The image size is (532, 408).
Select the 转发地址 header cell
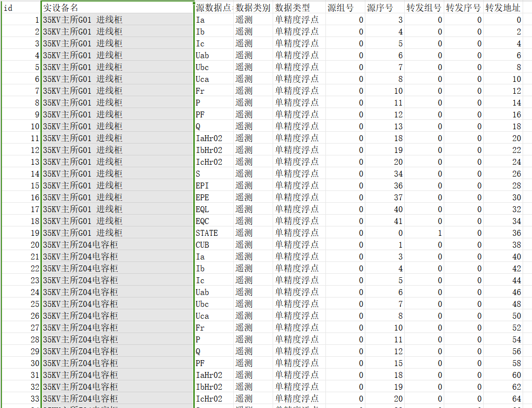(503, 8)
